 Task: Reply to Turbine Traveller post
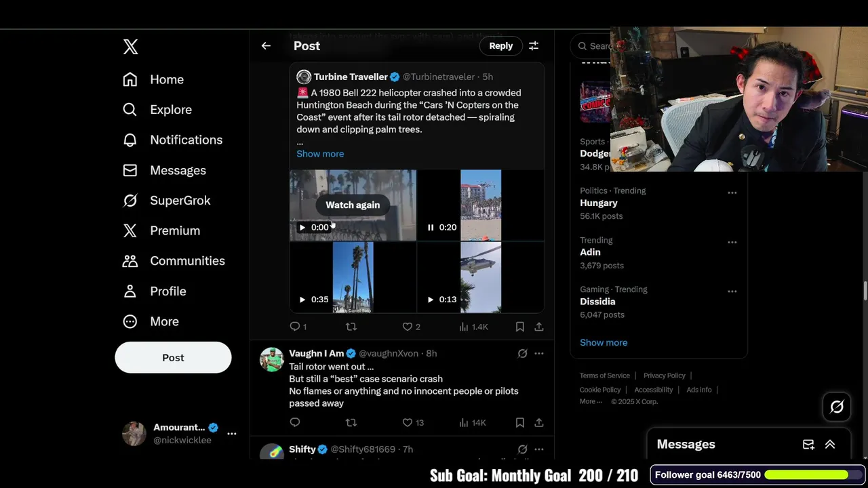coord(295,327)
